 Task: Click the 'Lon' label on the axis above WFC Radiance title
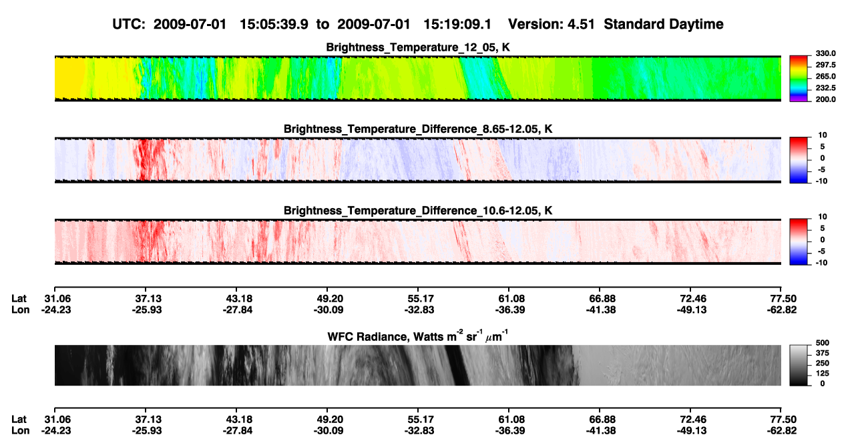coord(20,310)
